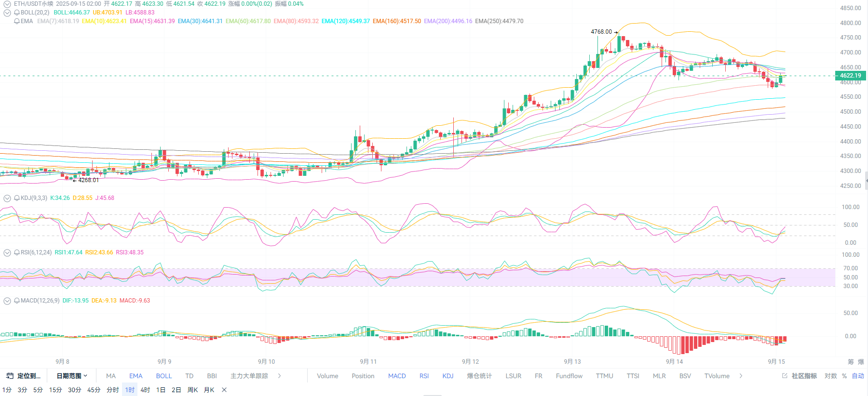
Task: Select the 2日 timeframe
Action: coord(176,390)
